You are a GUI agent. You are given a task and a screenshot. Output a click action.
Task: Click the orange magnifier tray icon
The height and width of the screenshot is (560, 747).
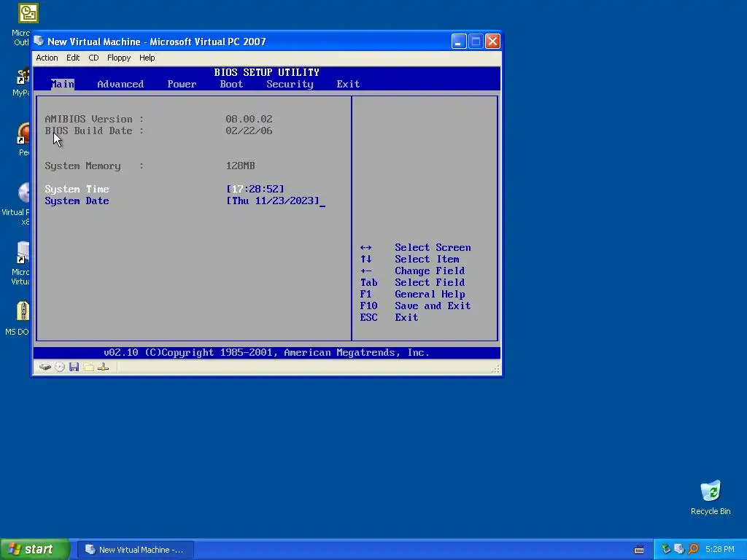pos(693,549)
